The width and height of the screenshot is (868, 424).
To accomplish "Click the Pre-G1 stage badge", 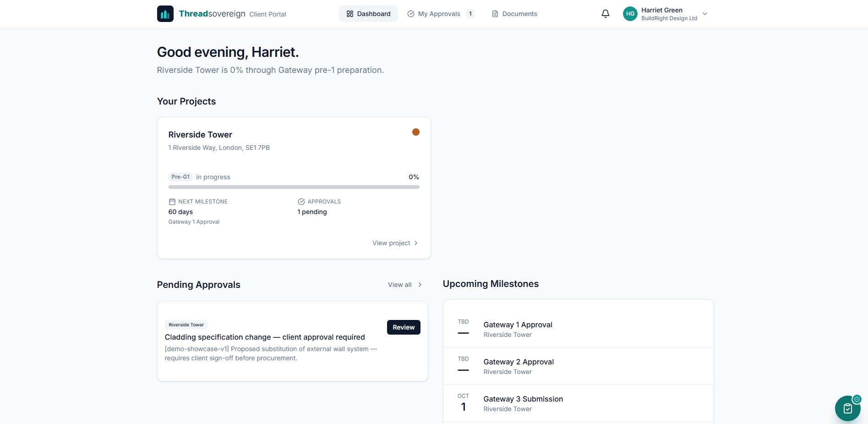I will point(180,177).
